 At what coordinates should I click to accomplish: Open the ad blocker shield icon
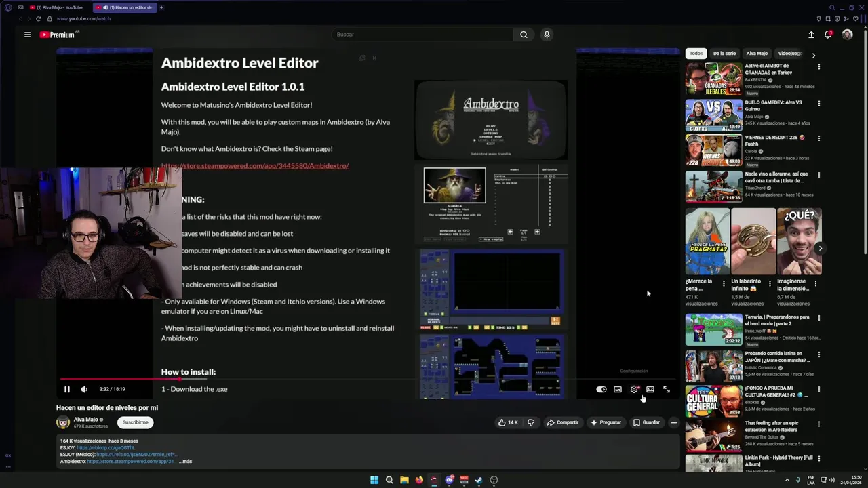837,19
